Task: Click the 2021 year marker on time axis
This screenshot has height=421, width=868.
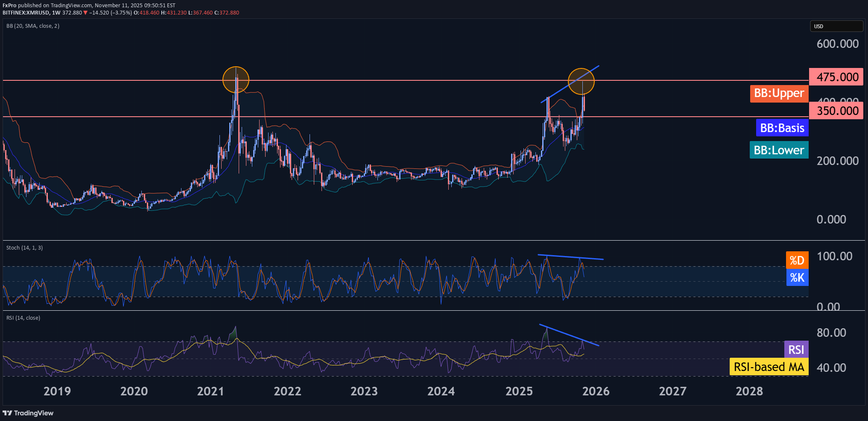Action: click(x=210, y=392)
